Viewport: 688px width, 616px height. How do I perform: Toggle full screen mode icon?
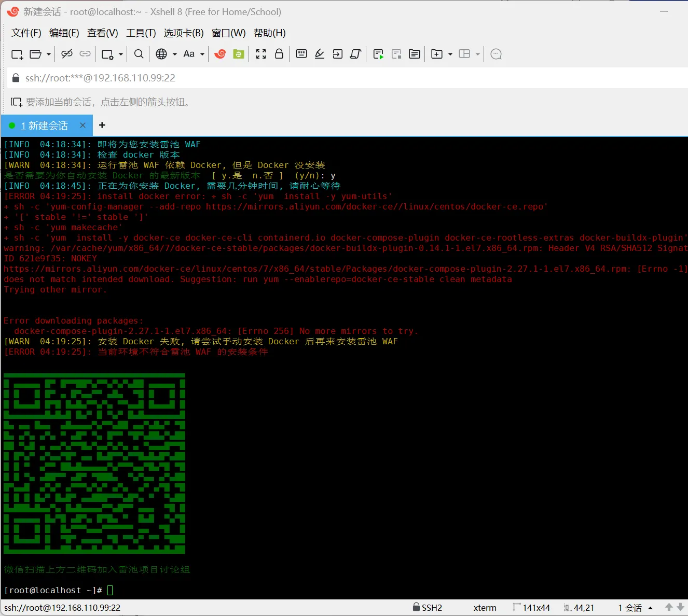[x=261, y=54]
